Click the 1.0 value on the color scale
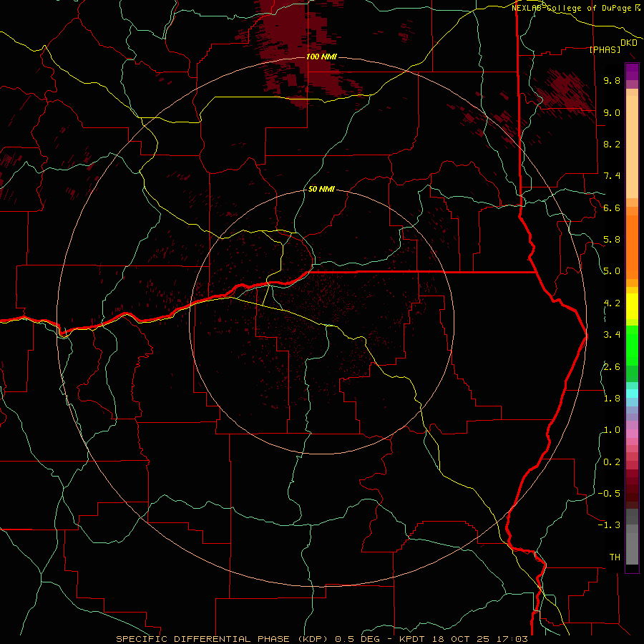This screenshot has height=644, width=644. coord(612,430)
